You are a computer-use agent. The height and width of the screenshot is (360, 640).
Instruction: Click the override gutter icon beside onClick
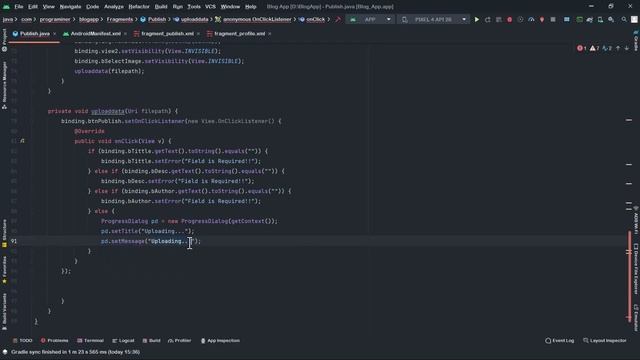click(x=22, y=141)
